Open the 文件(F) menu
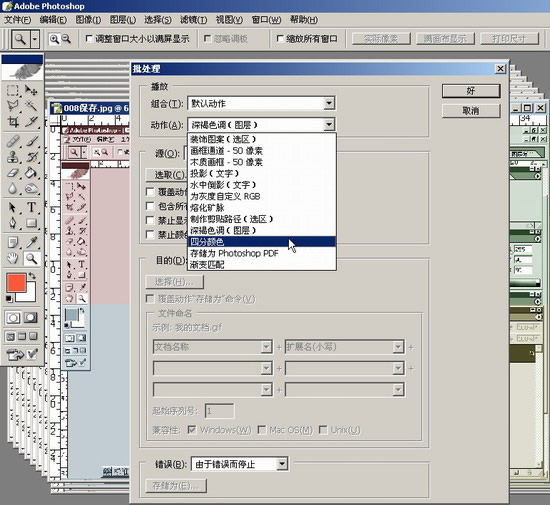The image size is (550, 505). [x=18, y=20]
